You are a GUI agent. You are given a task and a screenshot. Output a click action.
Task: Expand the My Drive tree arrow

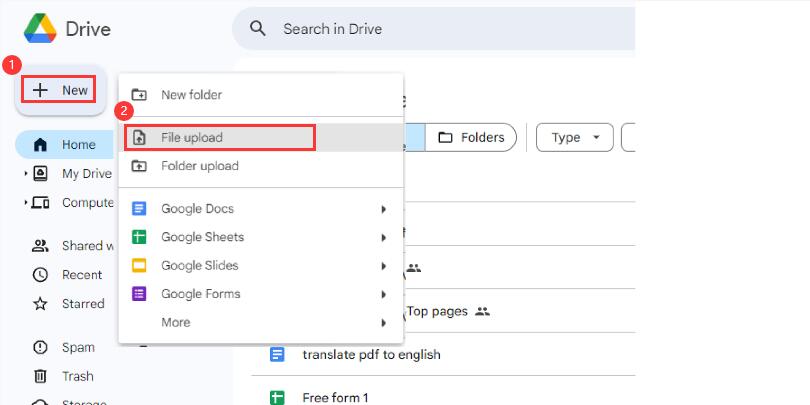[25, 174]
